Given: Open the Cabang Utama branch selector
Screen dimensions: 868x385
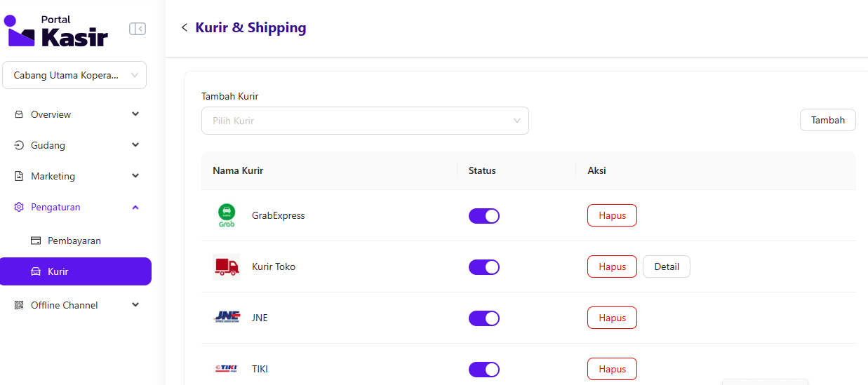Looking at the screenshot, I should 74,75.
